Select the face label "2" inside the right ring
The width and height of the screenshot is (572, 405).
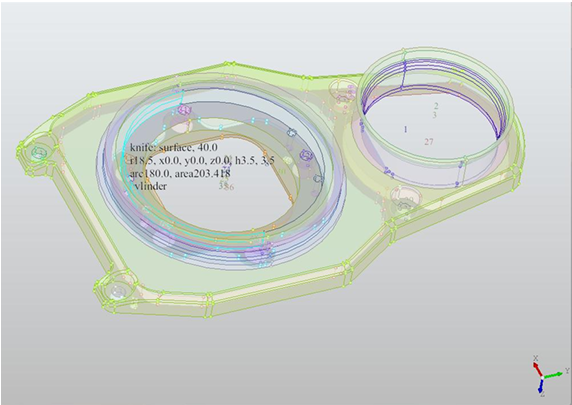pos(436,106)
